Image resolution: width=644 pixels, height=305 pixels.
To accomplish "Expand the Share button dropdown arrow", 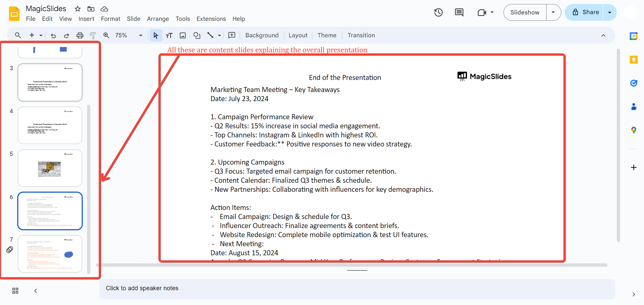I will pyautogui.click(x=609, y=12).
